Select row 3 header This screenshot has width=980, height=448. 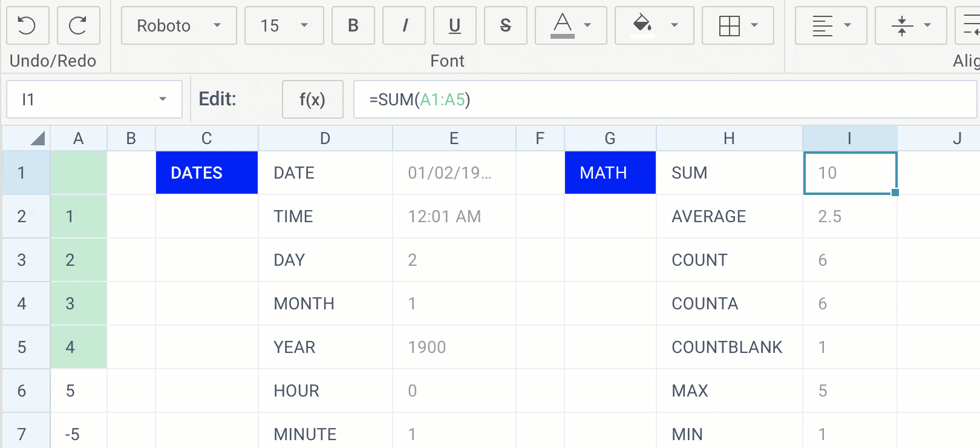[x=22, y=260]
